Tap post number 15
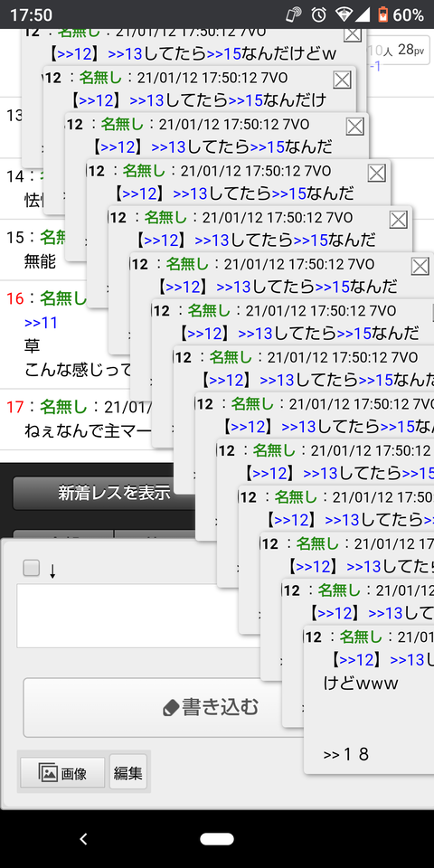The width and height of the screenshot is (434, 868). (15, 238)
